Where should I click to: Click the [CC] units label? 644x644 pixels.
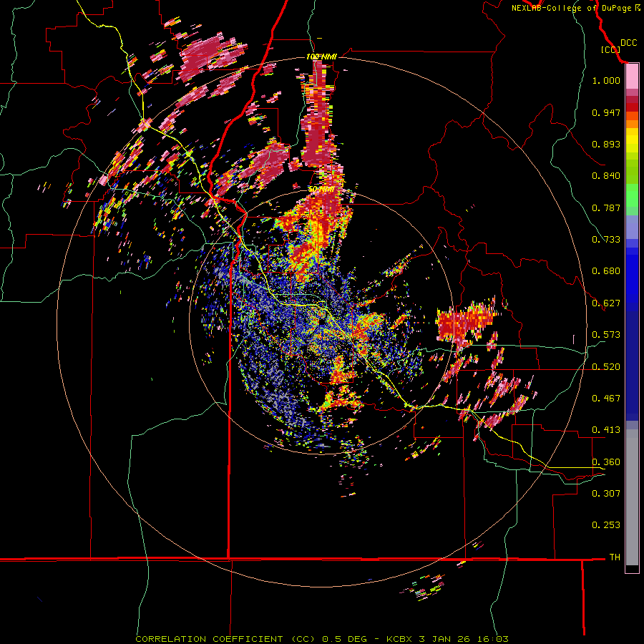click(x=610, y=49)
